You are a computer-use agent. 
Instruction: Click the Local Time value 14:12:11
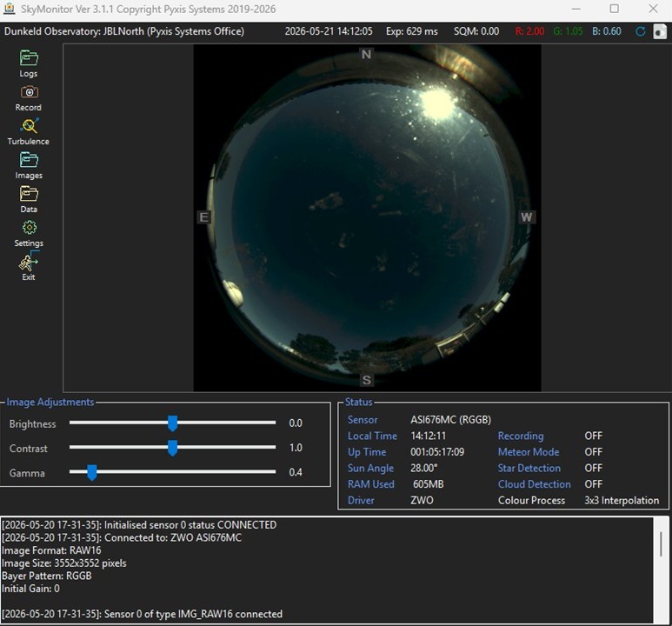click(x=428, y=436)
